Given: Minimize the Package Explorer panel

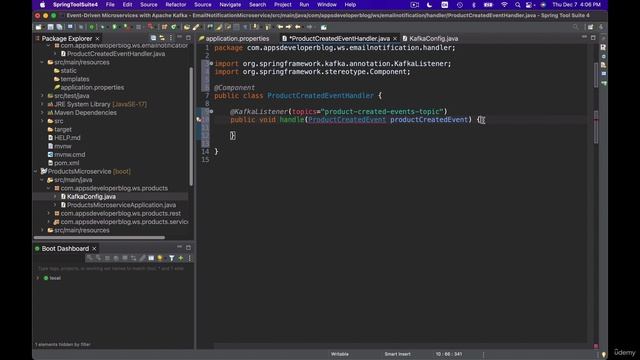Looking at the screenshot, I should (x=180, y=37).
